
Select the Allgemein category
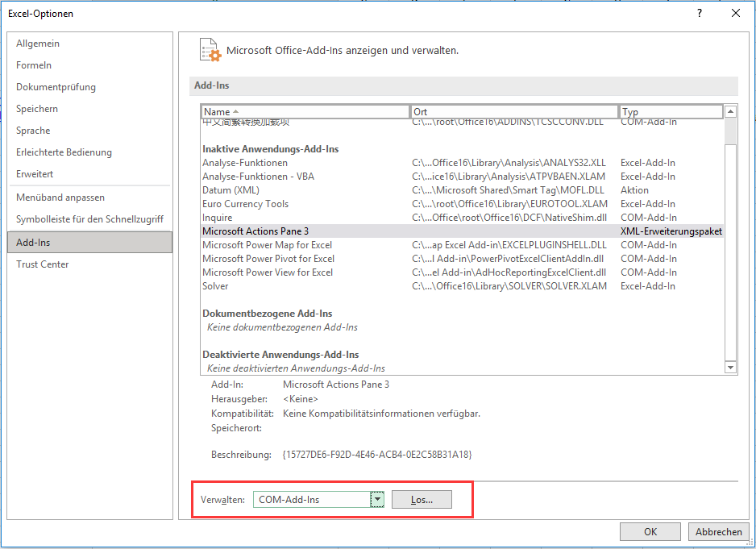point(89,44)
